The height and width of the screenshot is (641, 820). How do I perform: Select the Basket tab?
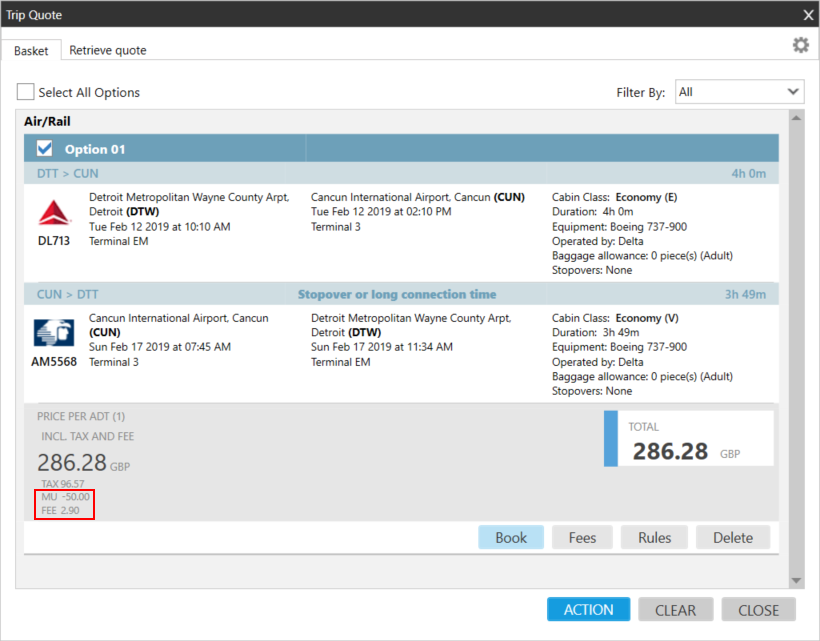tap(31, 50)
